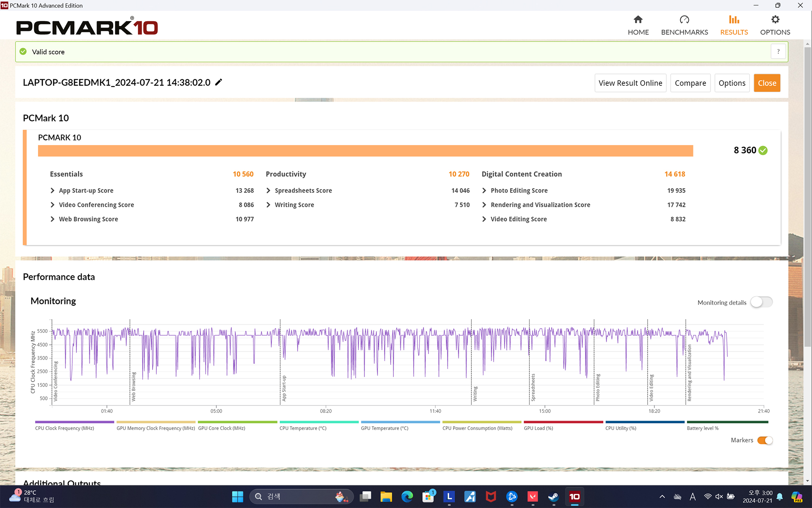Click the Home navigation icon
This screenshot has width=812, height=508.
(638, 20)
